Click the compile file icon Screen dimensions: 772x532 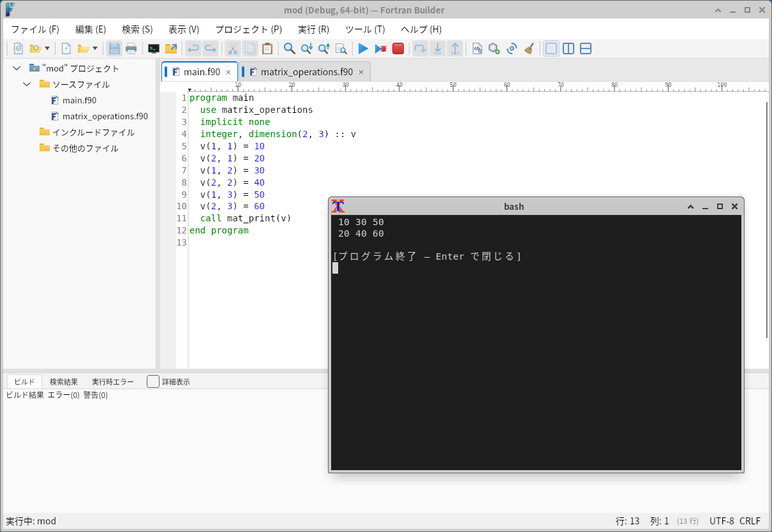point(477,48)
